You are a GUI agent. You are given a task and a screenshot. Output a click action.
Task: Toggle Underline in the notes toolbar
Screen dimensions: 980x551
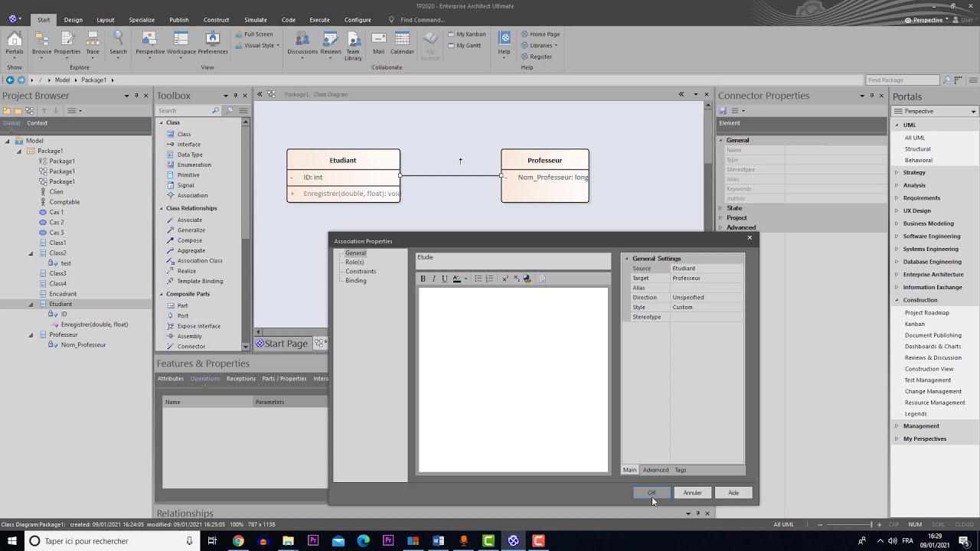444,279
